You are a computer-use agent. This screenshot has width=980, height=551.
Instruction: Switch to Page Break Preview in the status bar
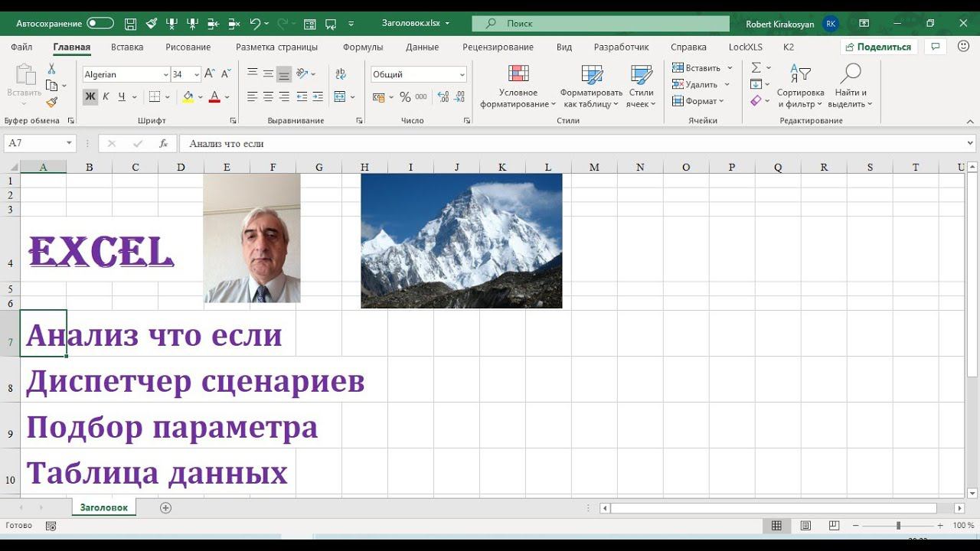pyautogui.click(x=835, y=526)
